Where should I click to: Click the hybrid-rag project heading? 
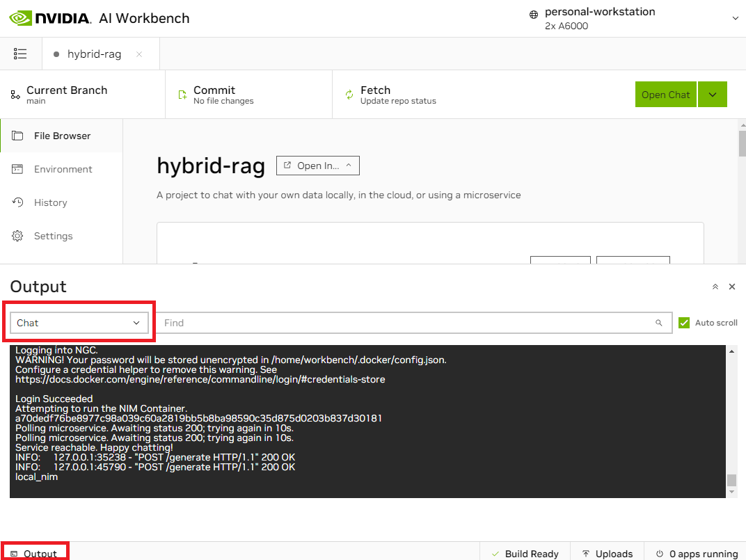click(x=211, y=166)
